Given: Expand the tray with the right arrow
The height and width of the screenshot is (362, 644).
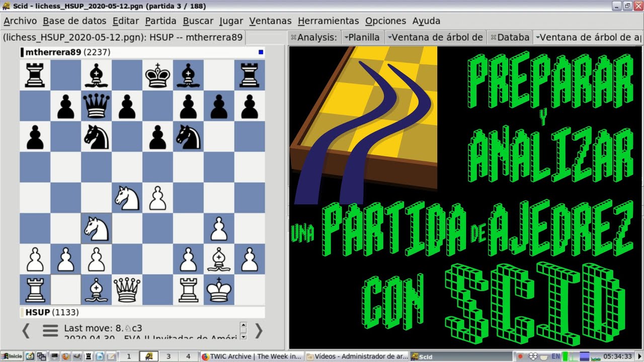Looking at the screenshot, I should click(x=639, y=356).
